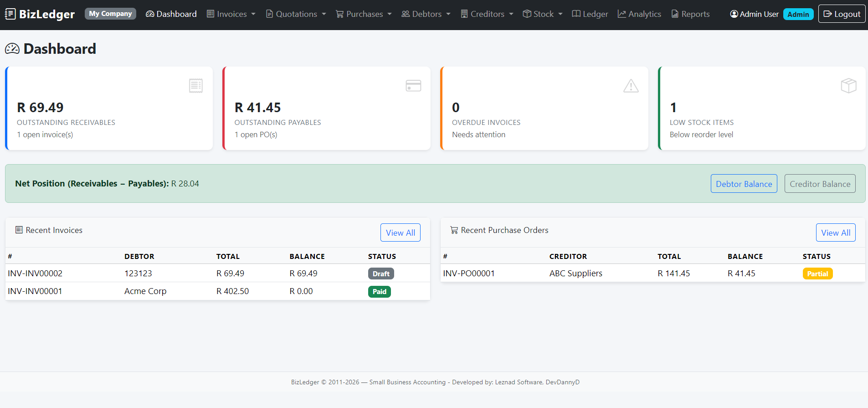The height and width of the screenshot is (408, 868).
Task: Click the Dashboard speedometer icon in navbar
Action: (x=150, y=14)
